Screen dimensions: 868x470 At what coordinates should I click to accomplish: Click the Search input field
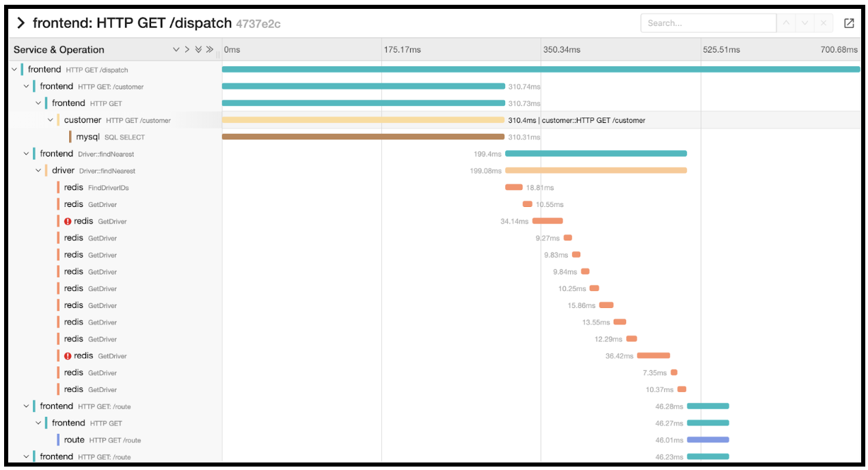(707, 23)
